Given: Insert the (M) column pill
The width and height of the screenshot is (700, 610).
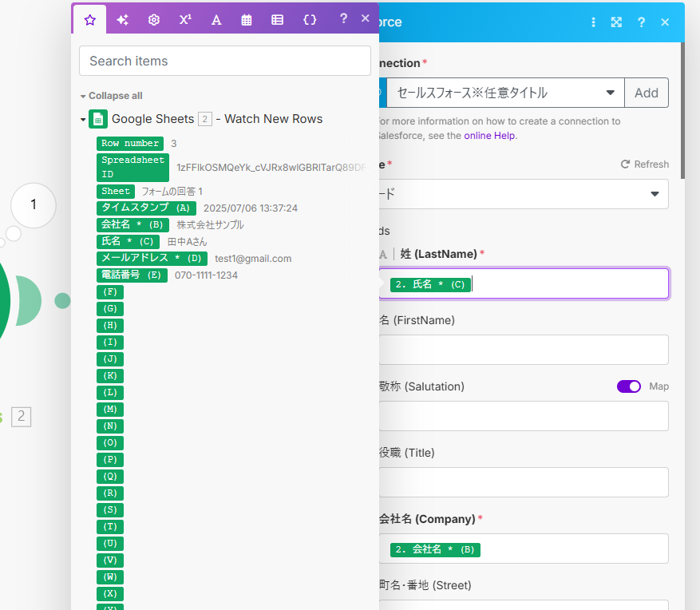Looking at the screenshot, I should pyautogui.click(x=110, y=409).
